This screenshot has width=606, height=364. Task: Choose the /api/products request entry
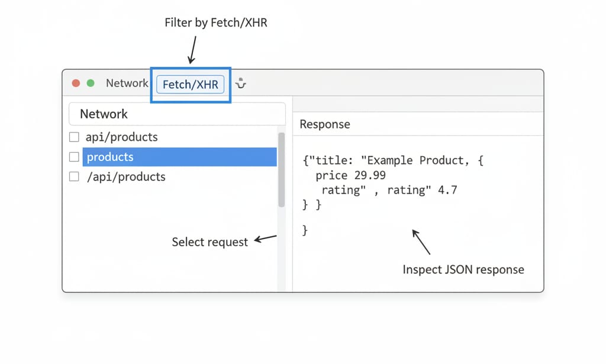125,176
